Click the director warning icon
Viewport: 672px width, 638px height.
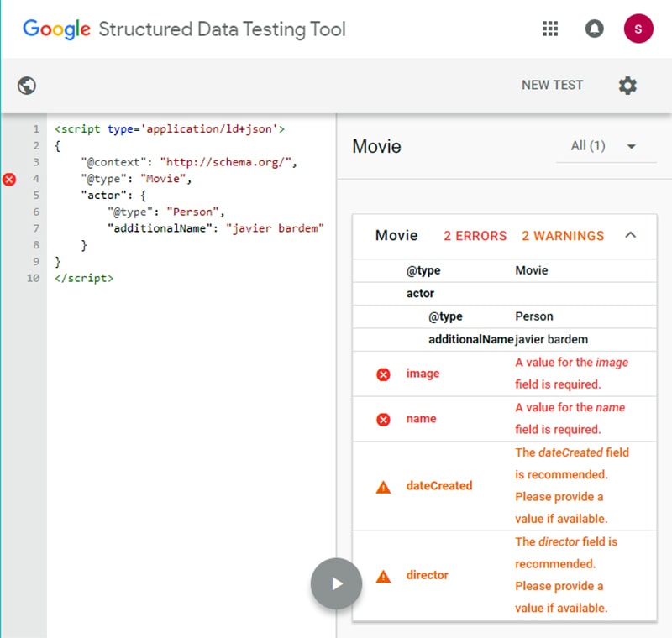[383, 577]
